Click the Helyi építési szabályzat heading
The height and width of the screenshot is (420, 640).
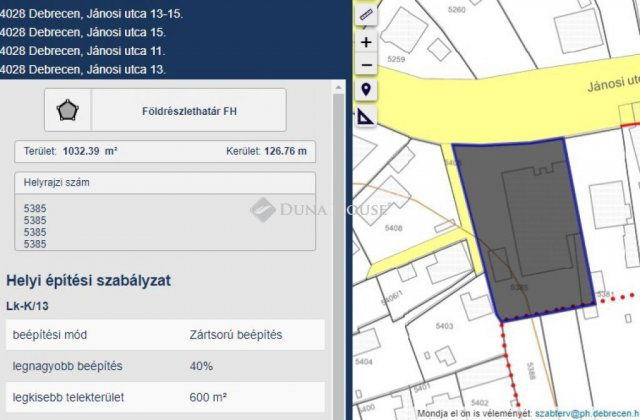89,280
